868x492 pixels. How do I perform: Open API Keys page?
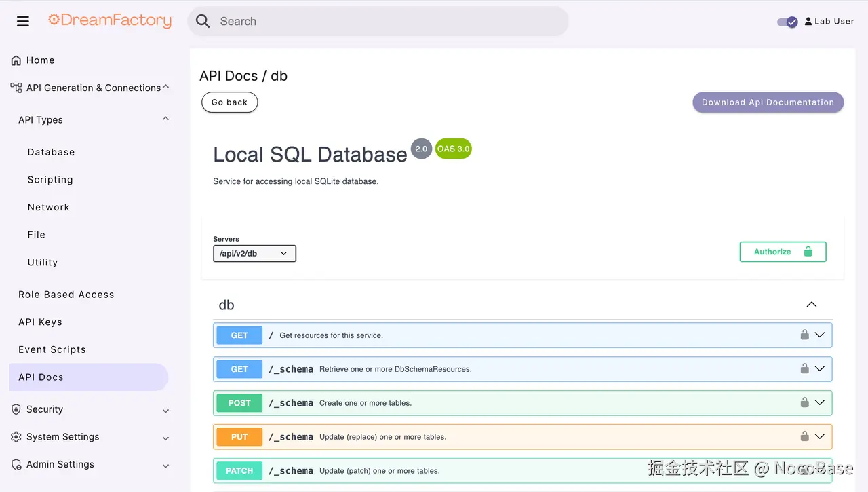[x=41, y=322]
